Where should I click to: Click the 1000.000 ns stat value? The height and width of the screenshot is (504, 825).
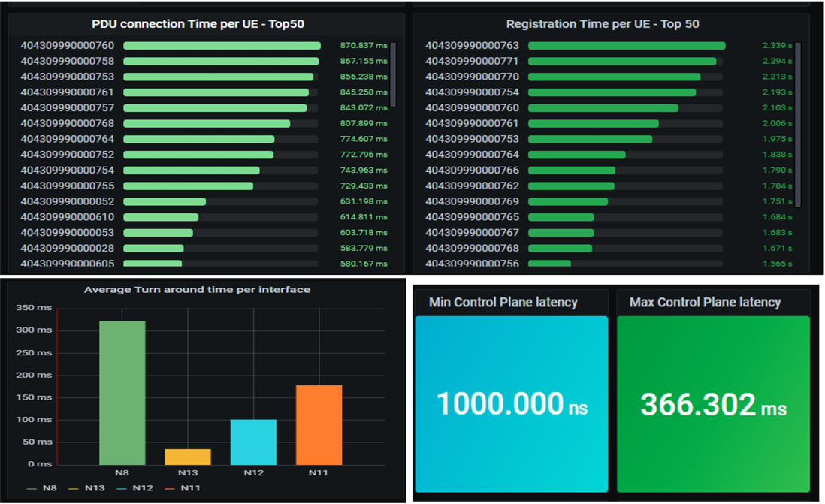click(x=512, y=404)
